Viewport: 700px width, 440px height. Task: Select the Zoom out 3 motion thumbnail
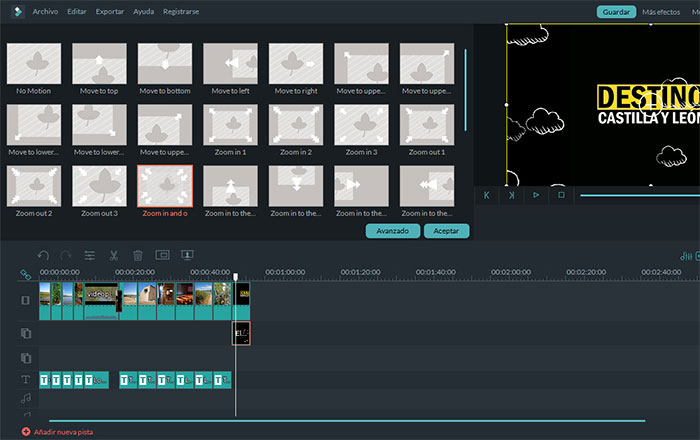[99, 185]
